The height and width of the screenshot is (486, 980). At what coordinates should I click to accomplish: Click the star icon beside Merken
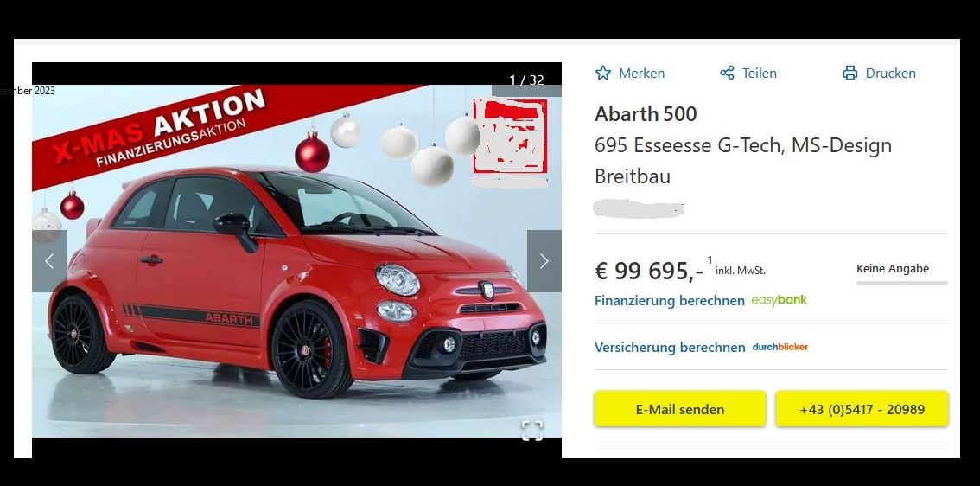[x=603, y=74]
